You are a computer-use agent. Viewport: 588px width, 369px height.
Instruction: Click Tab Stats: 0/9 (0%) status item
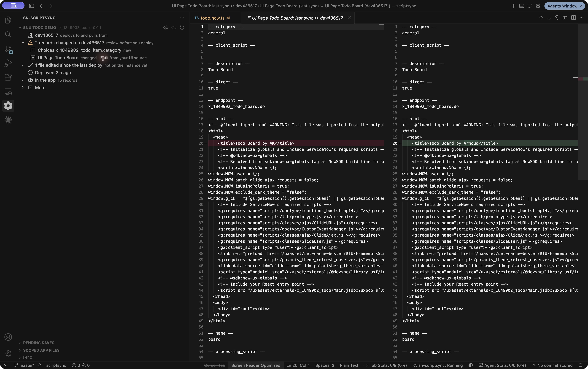(x=386, y=365)
